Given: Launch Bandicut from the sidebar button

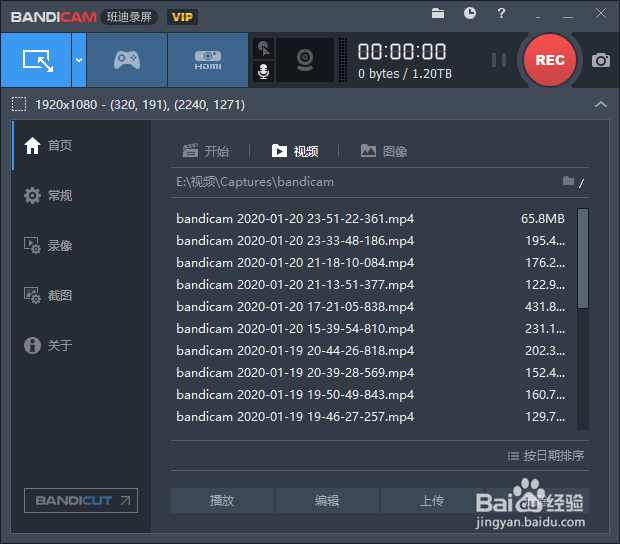Looking at the screenshot, I should coord(81,501).
